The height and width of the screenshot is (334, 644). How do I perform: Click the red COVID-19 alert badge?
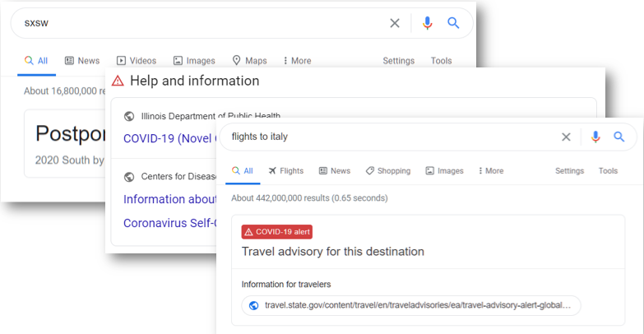[277, 232]
